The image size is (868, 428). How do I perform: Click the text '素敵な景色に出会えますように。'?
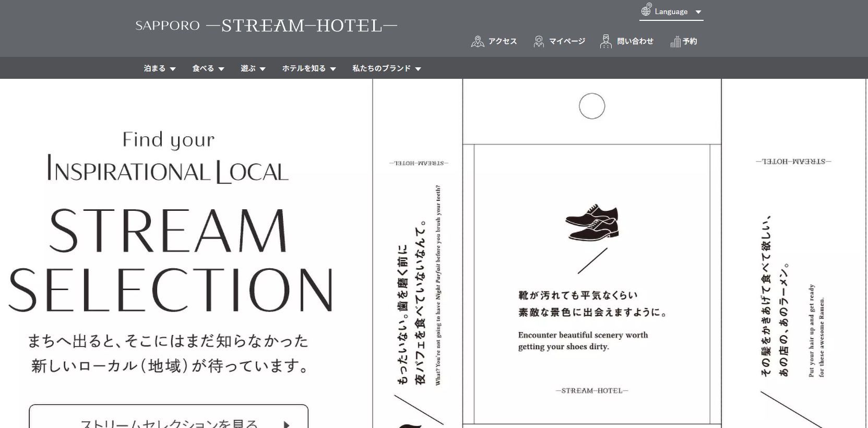pos(592,313)
